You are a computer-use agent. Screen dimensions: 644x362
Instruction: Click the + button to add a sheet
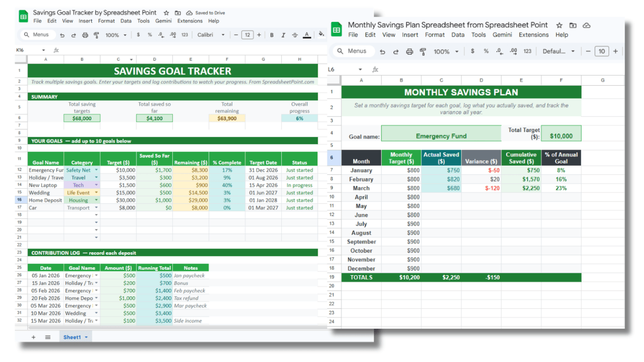point(33,337)
